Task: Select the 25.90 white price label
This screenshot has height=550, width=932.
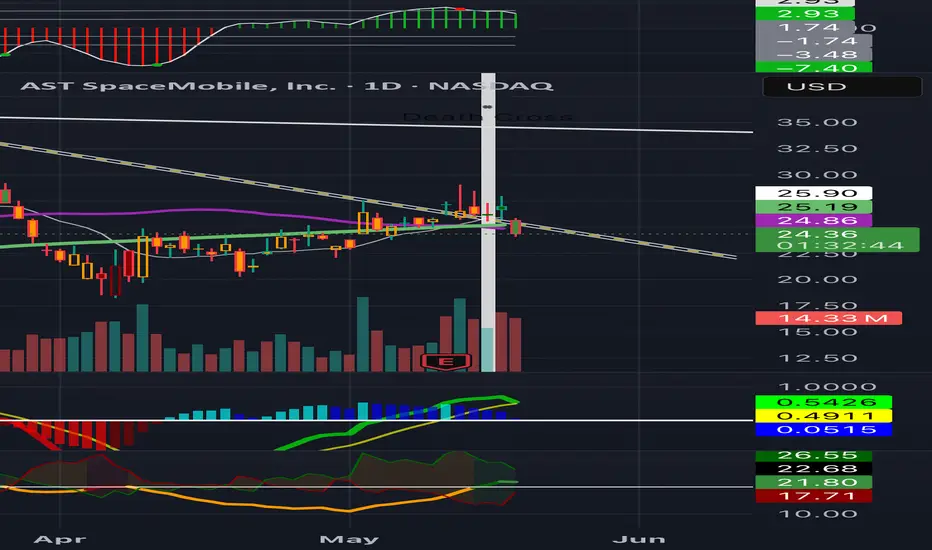Action: pyautogui.click(x=813, y=193)
